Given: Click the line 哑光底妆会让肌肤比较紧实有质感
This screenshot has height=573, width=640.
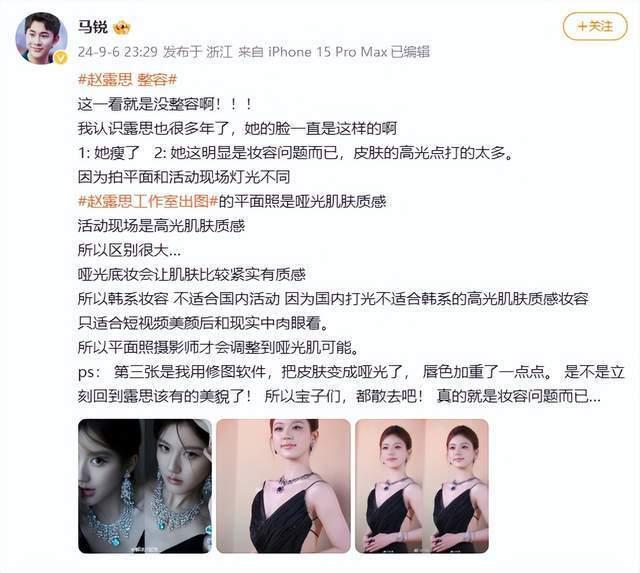Looking at the screenshot, I should tap(191, 274).
